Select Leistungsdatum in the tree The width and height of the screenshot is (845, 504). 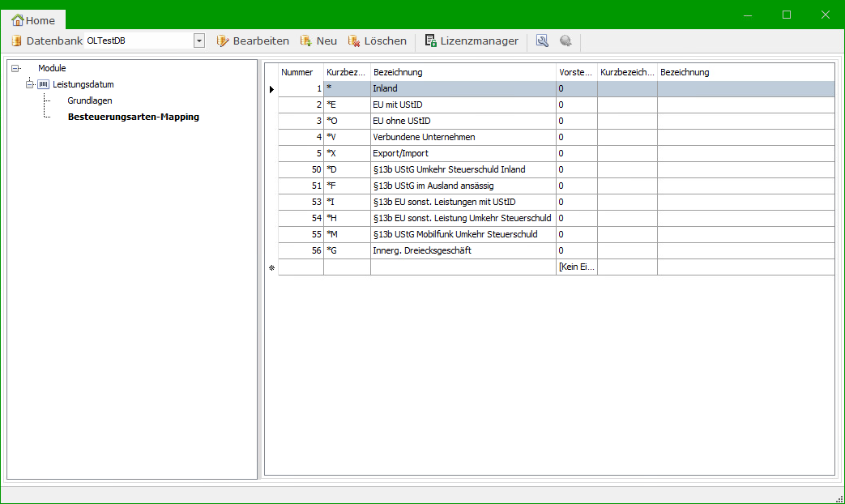pos(83,84)
